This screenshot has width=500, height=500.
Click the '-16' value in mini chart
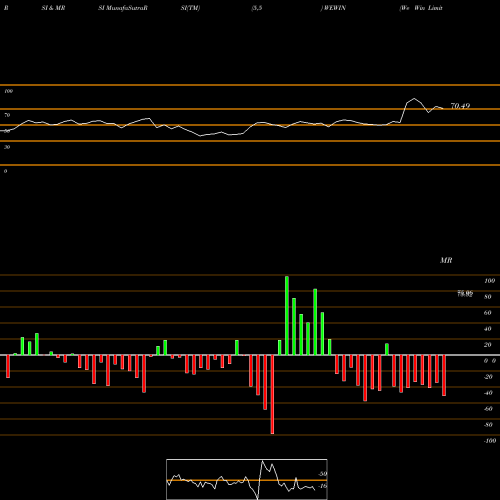pyautogui.click(x=322, y=486)
